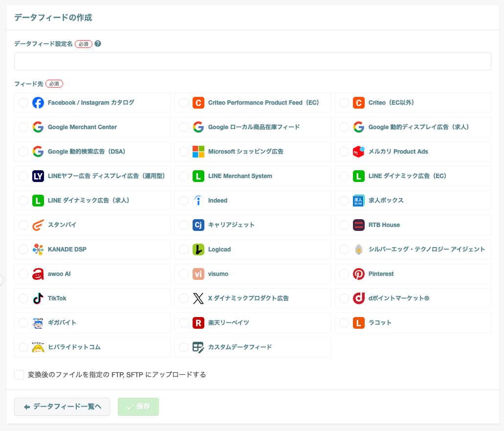The width and height of the screenshot is (504, 431).
Task: Click the ラコット label text
Action: click(380, 322)
